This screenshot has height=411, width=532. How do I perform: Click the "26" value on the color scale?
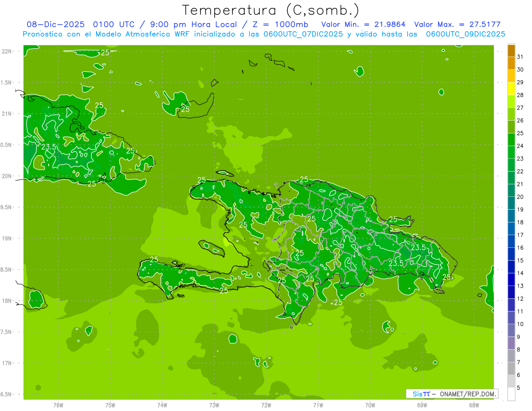pos(520,121)
